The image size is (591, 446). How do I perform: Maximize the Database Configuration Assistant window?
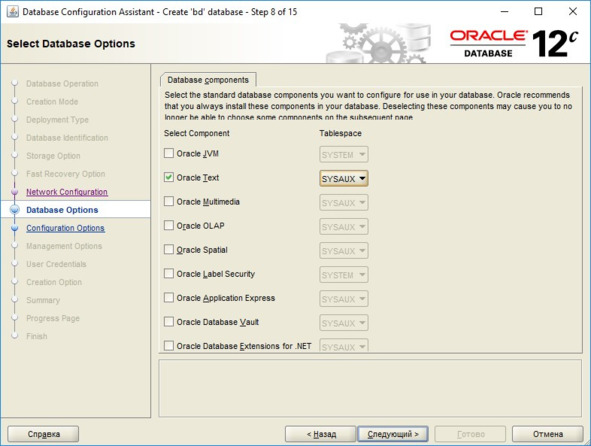click(538, 12)
